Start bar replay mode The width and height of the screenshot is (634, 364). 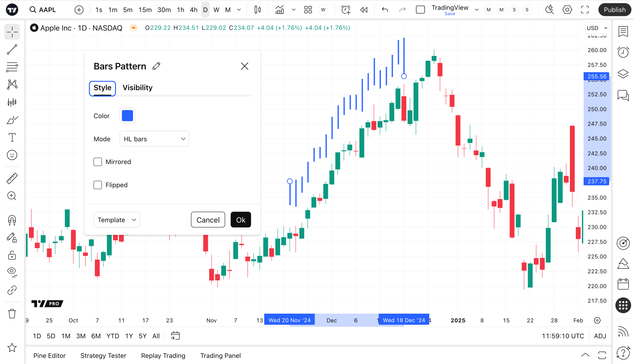[x=364, y=10]
